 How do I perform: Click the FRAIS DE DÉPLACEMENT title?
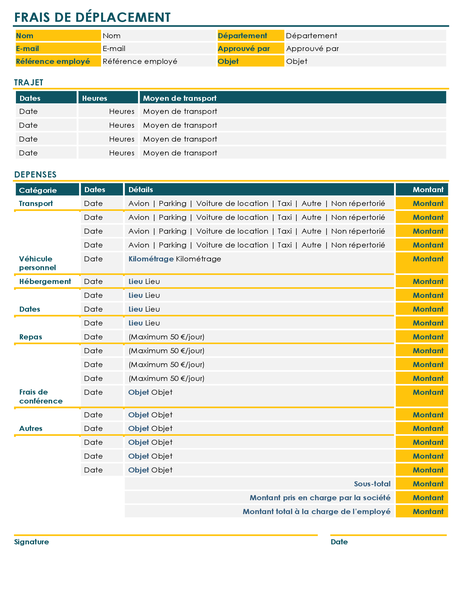tap(92, 17)
